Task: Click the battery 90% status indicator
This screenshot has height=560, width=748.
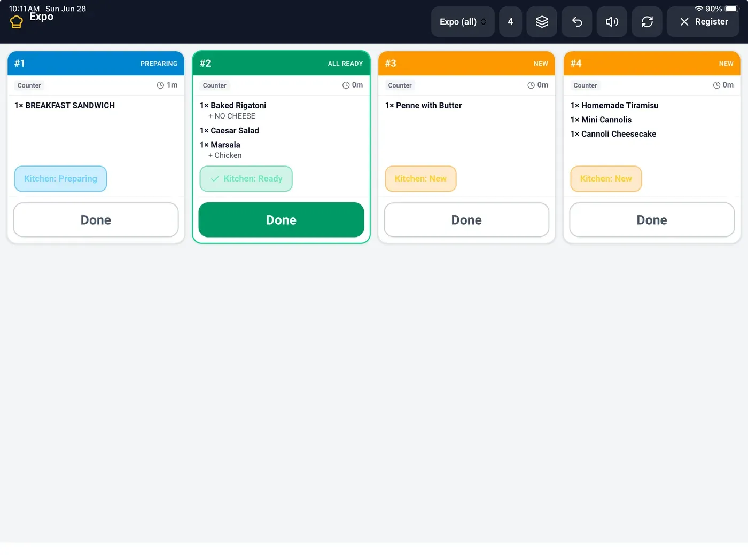Action: click(722, 9)
